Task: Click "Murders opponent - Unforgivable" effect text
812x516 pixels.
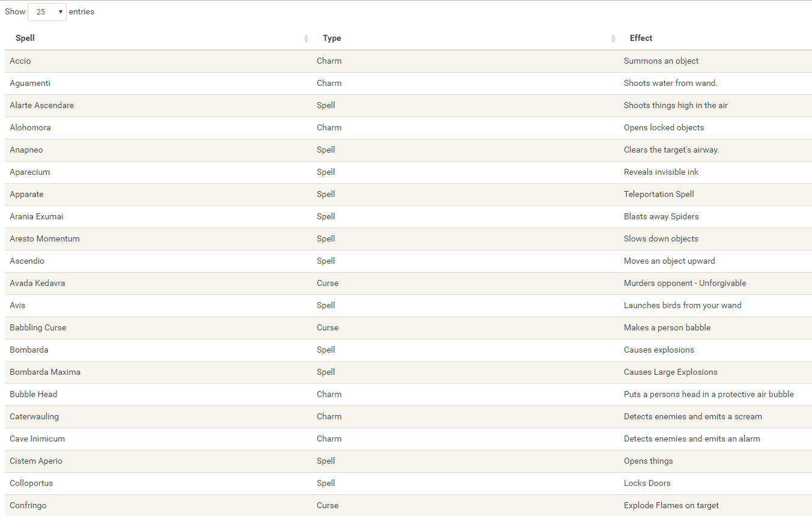Action: [x=685, y=283]
